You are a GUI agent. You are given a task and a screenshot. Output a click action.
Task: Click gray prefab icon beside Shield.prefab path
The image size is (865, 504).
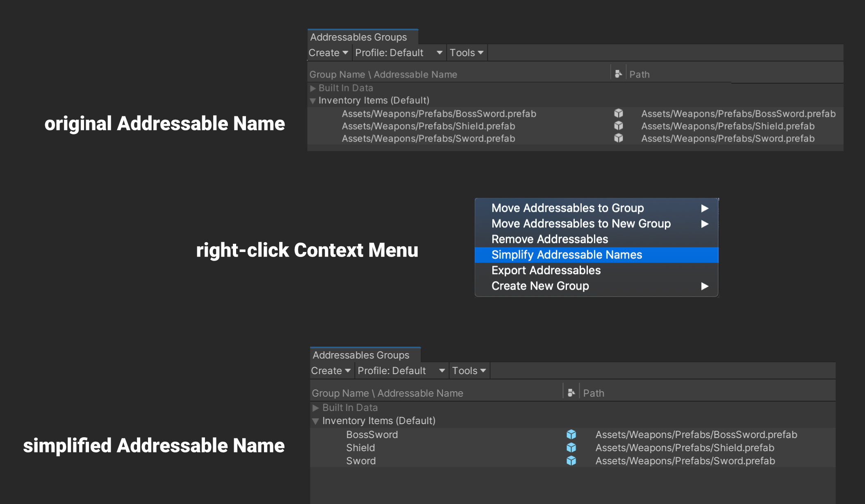[618, 126]
